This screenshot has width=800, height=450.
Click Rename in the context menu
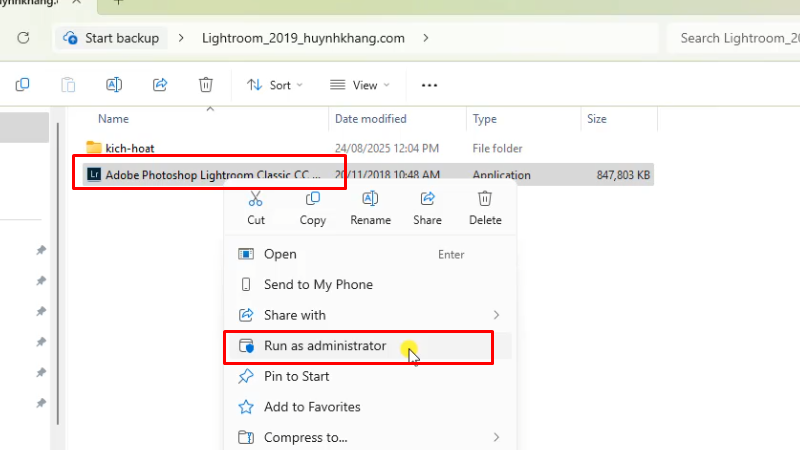point(370,208)
